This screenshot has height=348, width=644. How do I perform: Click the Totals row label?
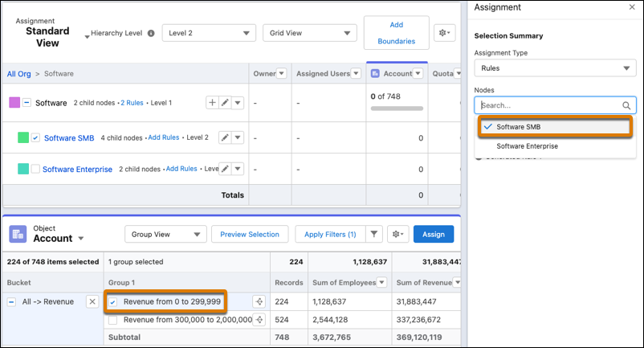(x=232, y=195)
